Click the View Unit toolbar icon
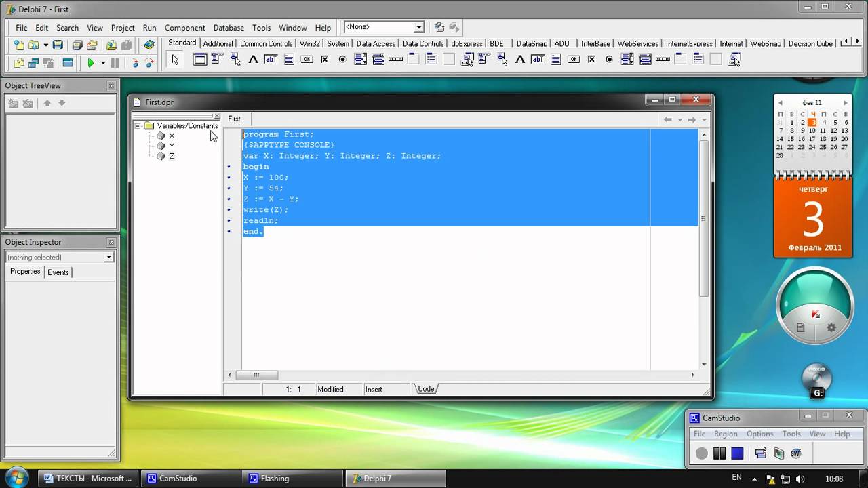868x488 pixels. tap(18, 63)
